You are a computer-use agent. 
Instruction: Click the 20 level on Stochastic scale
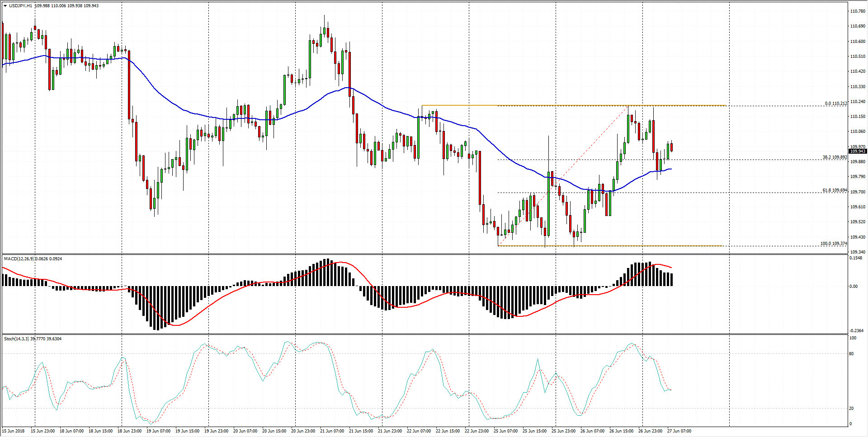[851, 409]
